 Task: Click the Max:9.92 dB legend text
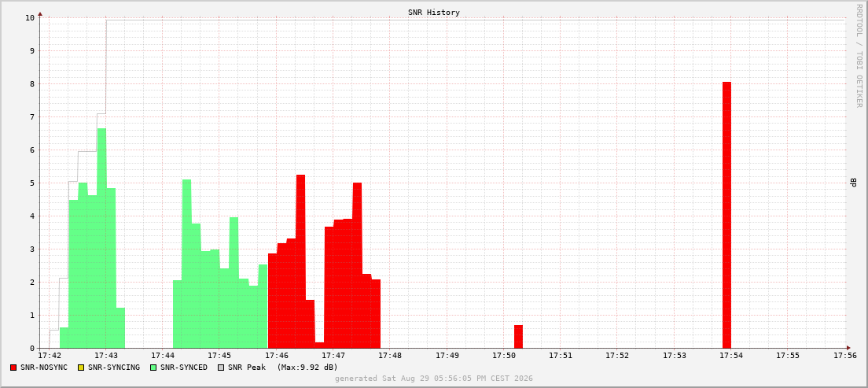click(x=307, y=368)
